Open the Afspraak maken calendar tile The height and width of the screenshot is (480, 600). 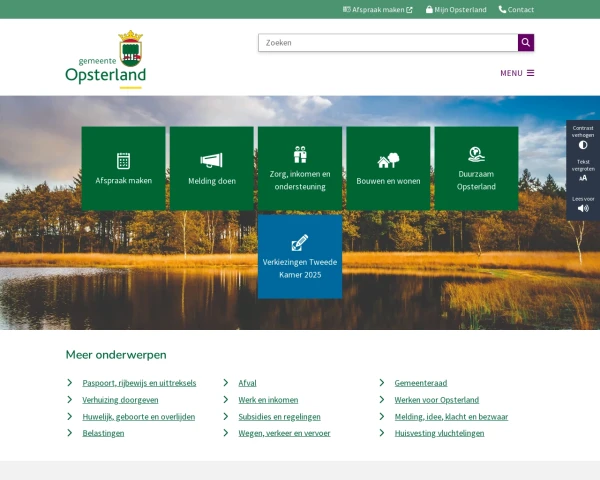[x=124, y=168]
